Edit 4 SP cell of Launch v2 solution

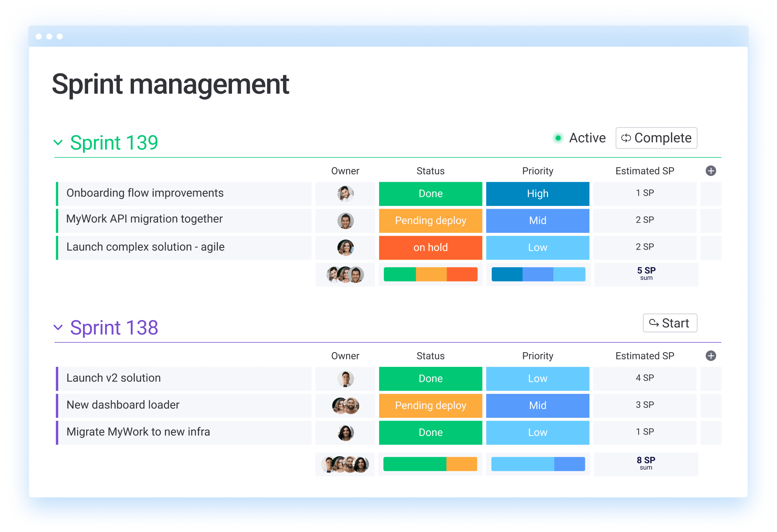(x=645, y=379)
